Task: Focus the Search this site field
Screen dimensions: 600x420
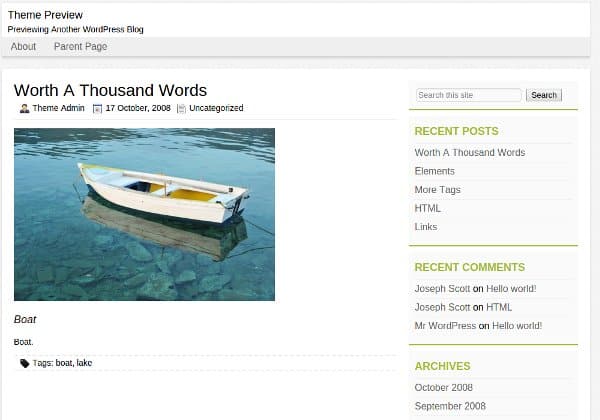Action: (469, 95)
